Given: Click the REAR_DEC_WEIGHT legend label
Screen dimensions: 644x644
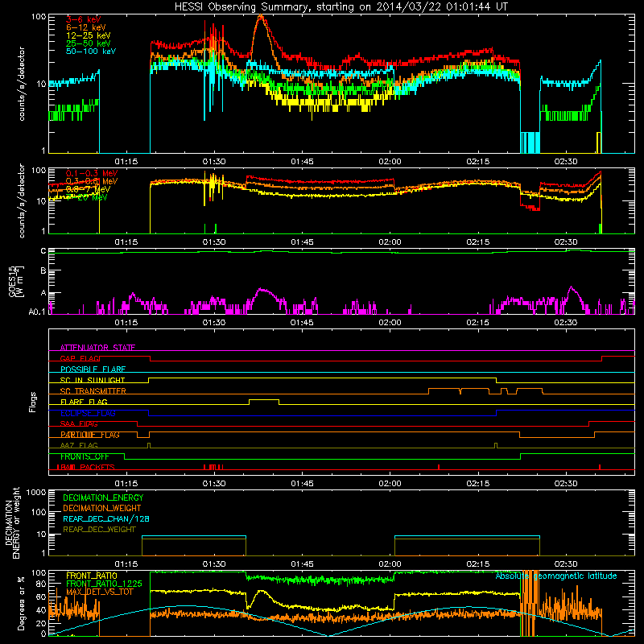Looking at the screenshot, I should [99, 530].
